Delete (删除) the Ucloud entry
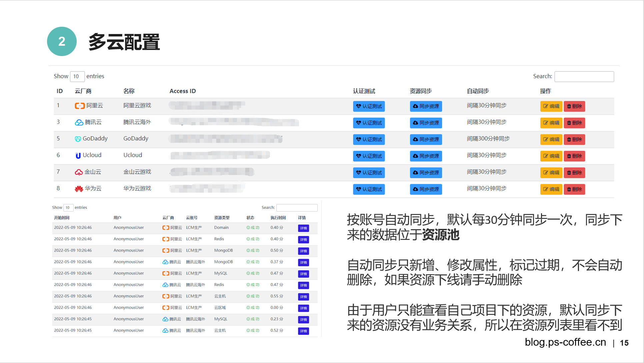 coord(574,156)
